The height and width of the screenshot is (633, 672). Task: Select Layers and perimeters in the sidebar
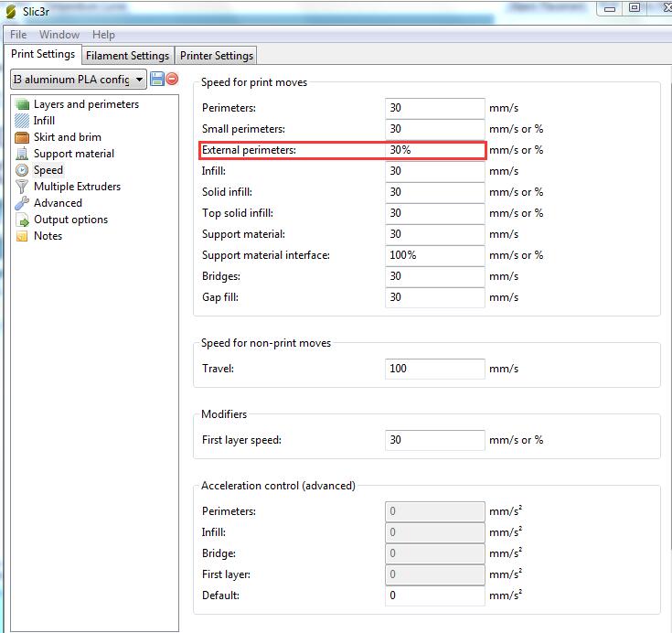(86, 104)
